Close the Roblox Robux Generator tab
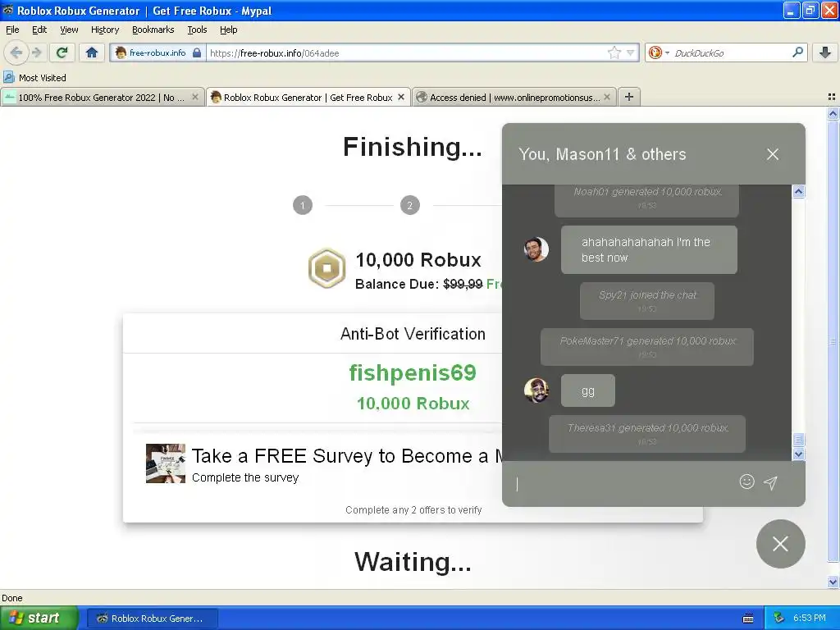 [x=400, y=97]
